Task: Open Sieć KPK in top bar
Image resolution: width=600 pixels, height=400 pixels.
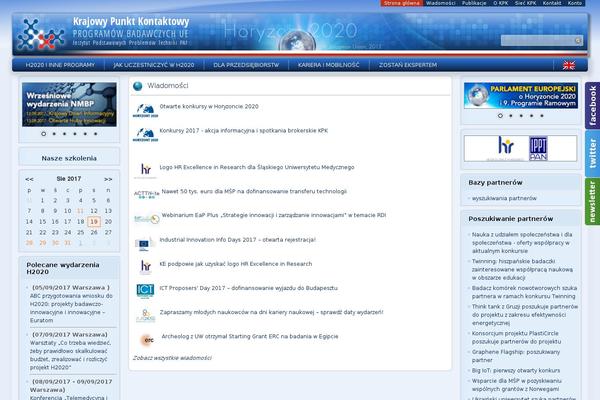Action: [x=525, y=3]
